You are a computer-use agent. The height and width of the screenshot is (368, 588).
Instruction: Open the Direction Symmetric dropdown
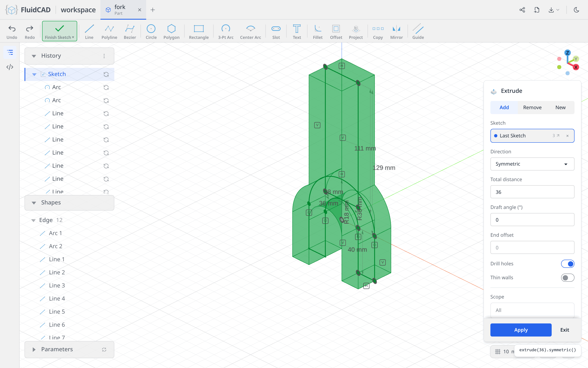point(532,164)
